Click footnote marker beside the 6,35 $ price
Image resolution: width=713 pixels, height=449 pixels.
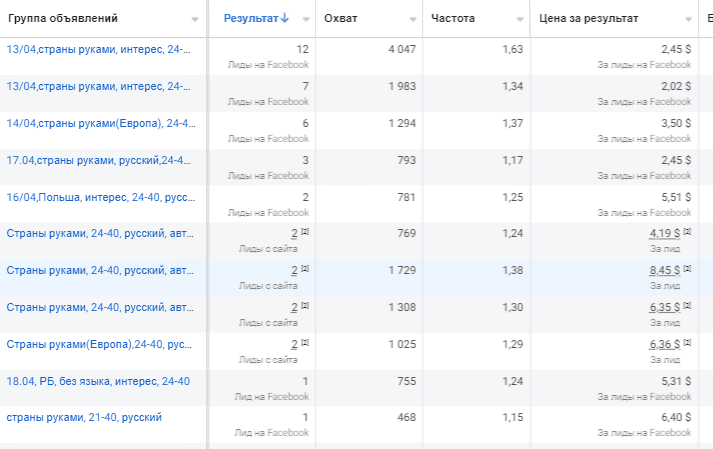tap(687, 305)
